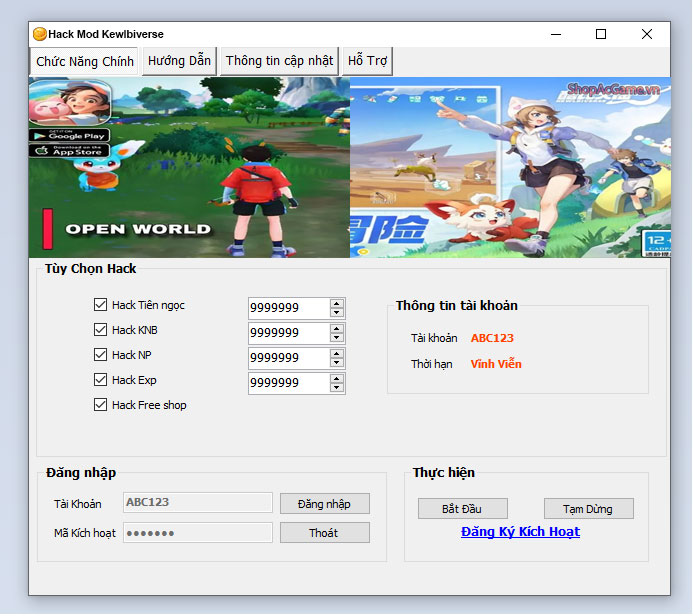Maximize the Hack Mod Kewlbiverse window
This screenshot has width=693, height=616.
click(601, 34)
